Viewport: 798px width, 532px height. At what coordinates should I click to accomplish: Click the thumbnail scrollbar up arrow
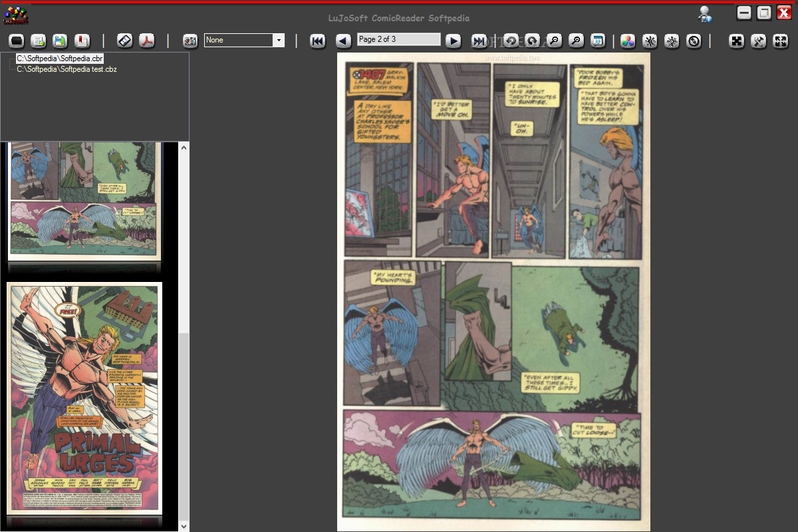tap(184, 147)
